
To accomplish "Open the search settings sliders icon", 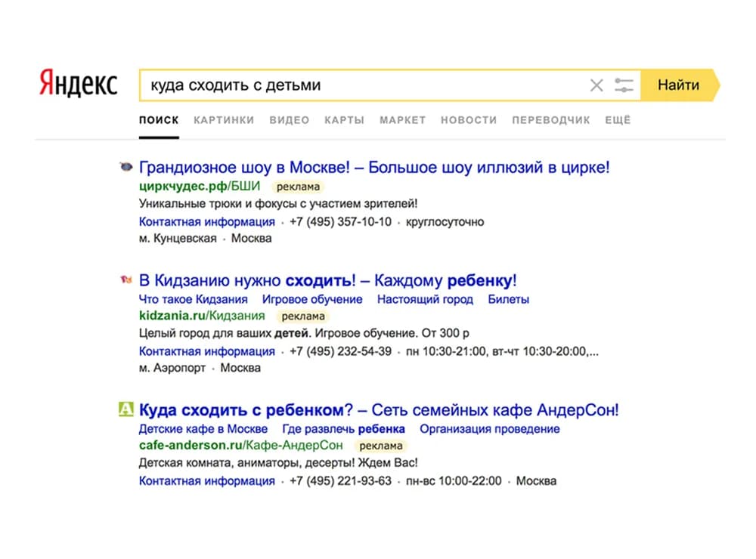I will tap(624, 85).
